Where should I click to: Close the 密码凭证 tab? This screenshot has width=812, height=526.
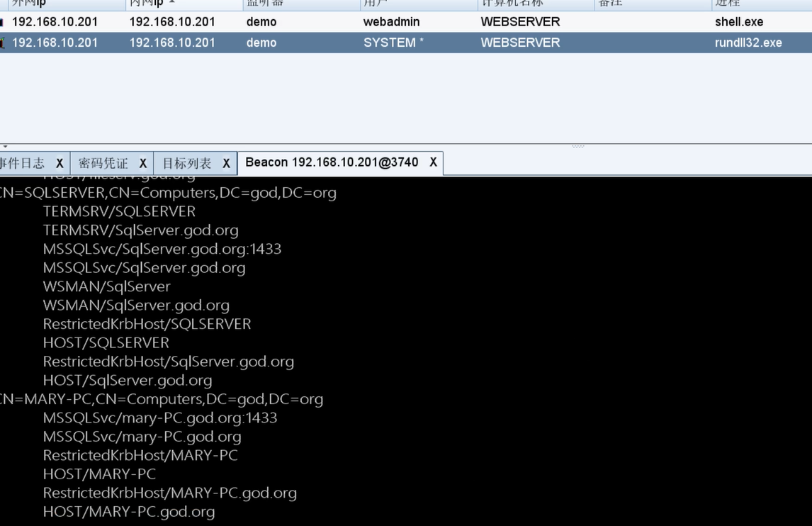[x=142, y=164]
